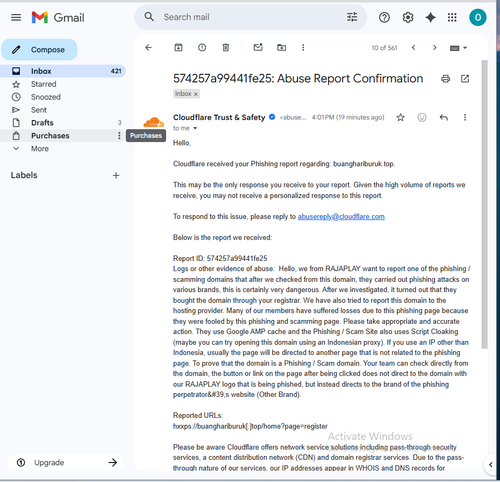This screenshot has width=500, height=482.
Task: Open the Snoozed folder
Action: [63, 97]
